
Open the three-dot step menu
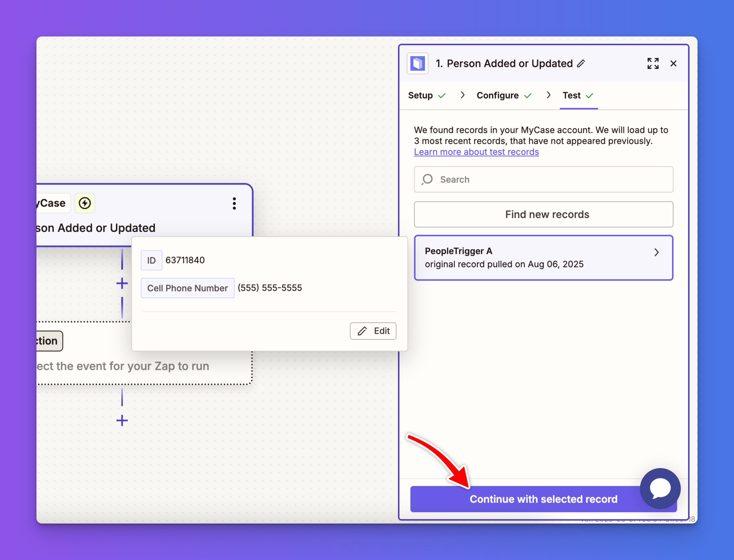coord(234,203)
